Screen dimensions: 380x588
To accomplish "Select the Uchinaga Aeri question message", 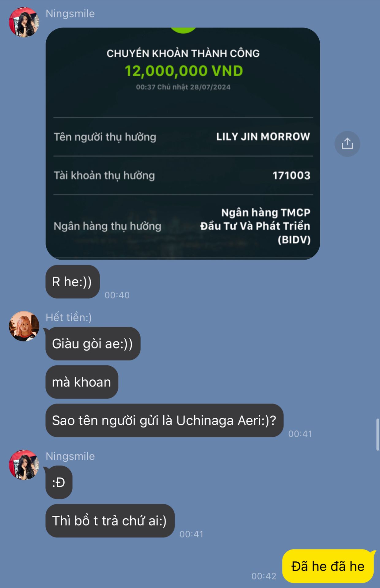I will (165, 420).
